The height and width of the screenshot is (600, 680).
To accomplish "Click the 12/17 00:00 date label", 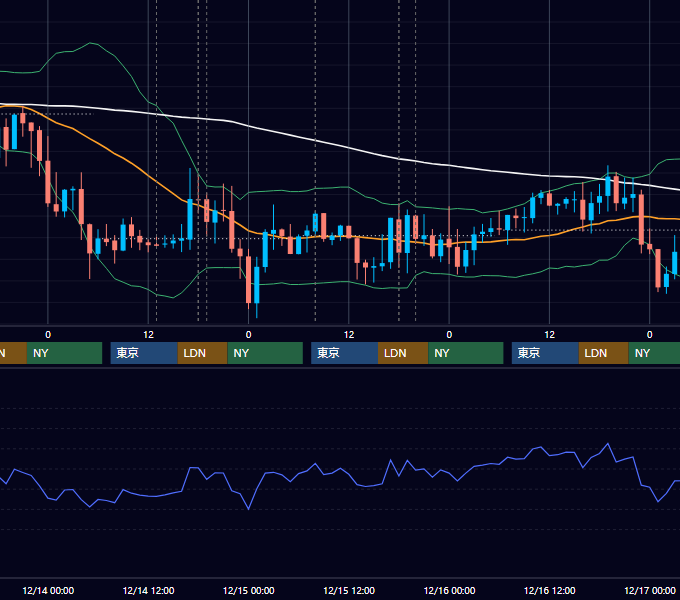I will [650, 590].
